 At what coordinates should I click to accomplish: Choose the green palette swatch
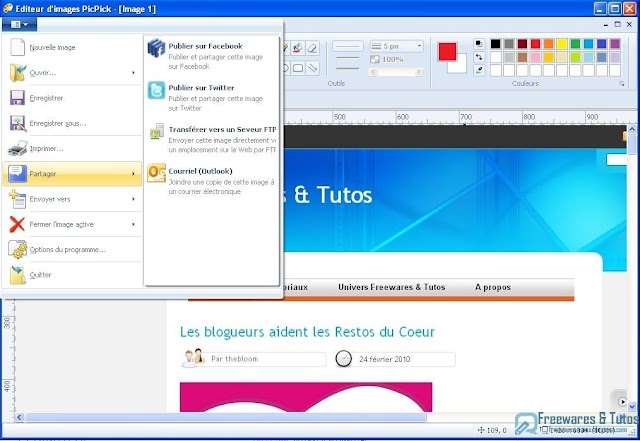(x=575, y=43)
